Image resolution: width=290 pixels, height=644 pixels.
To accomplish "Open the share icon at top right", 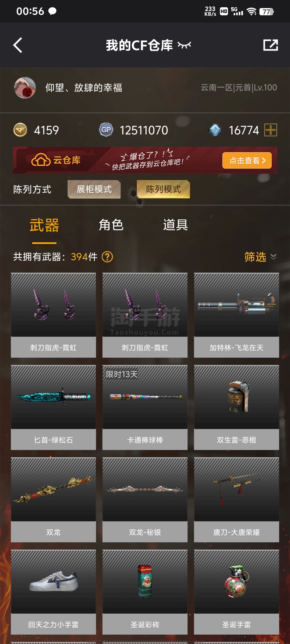I will (x=270, y=45).
